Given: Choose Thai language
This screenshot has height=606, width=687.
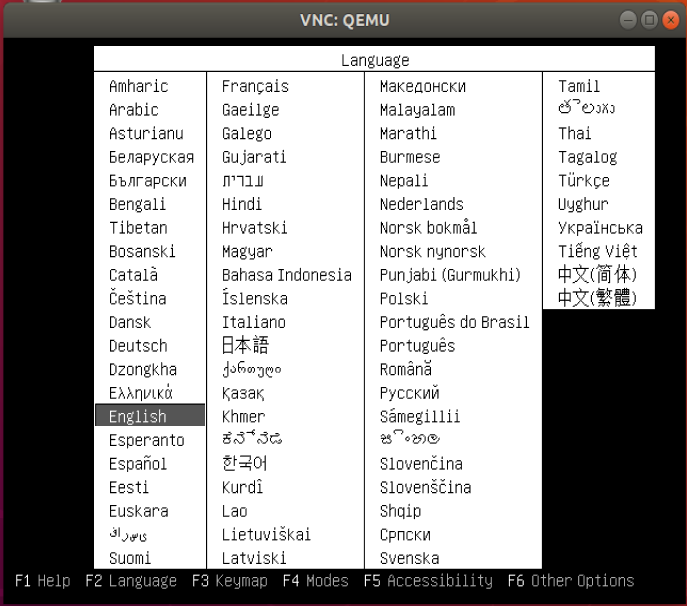Looking at the screenshot, I should tap(574, 133).
